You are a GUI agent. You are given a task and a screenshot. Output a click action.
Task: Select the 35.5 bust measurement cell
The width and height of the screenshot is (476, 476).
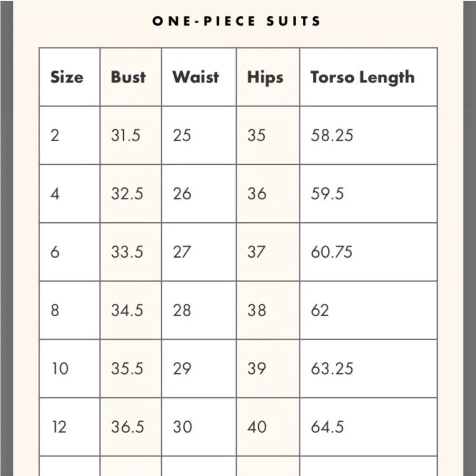pos(127,368)
